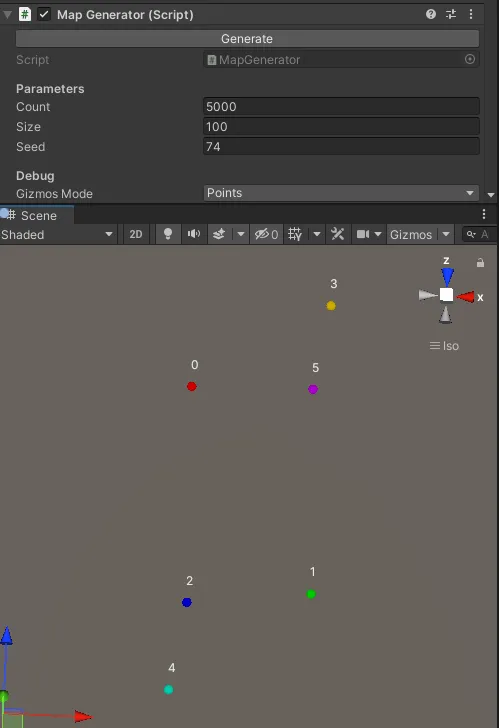This screenshot has height=728, width=499.
Task: Click the script object picker circle
Action: pyautogui.click(x=470, y=59)
